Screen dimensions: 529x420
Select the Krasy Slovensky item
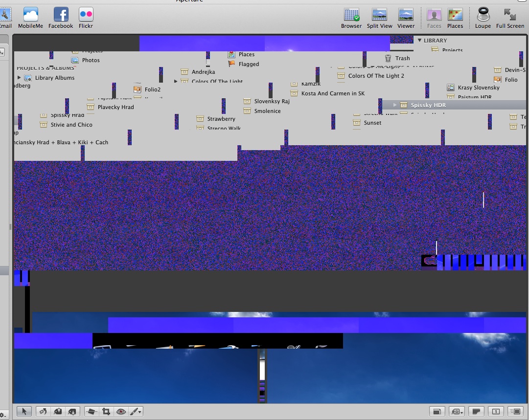pos(473,88)
